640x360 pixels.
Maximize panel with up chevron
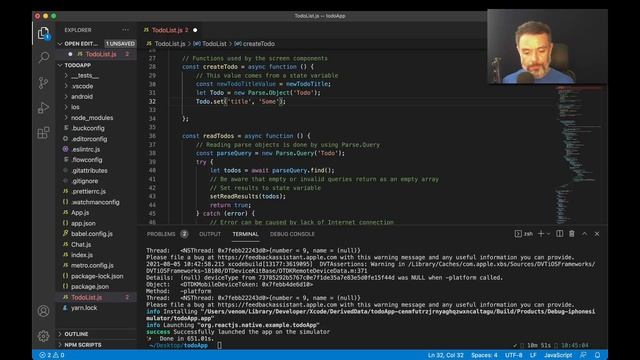(x=584, y=234)
